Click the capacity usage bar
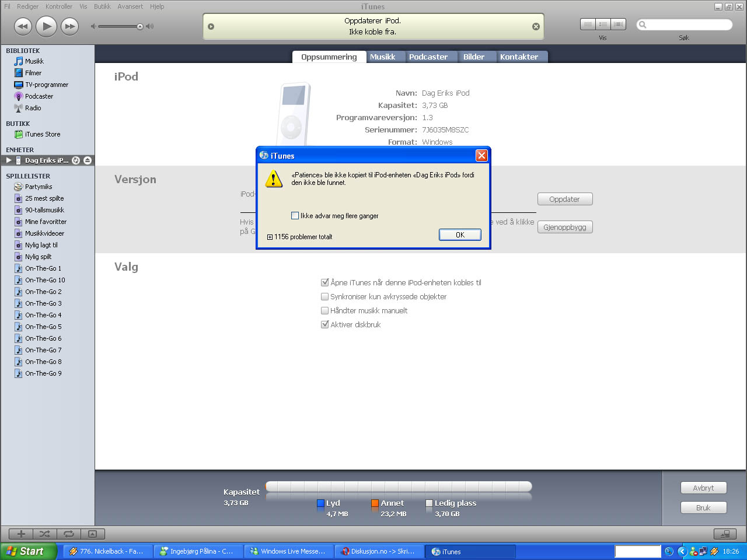 point(399,487)
